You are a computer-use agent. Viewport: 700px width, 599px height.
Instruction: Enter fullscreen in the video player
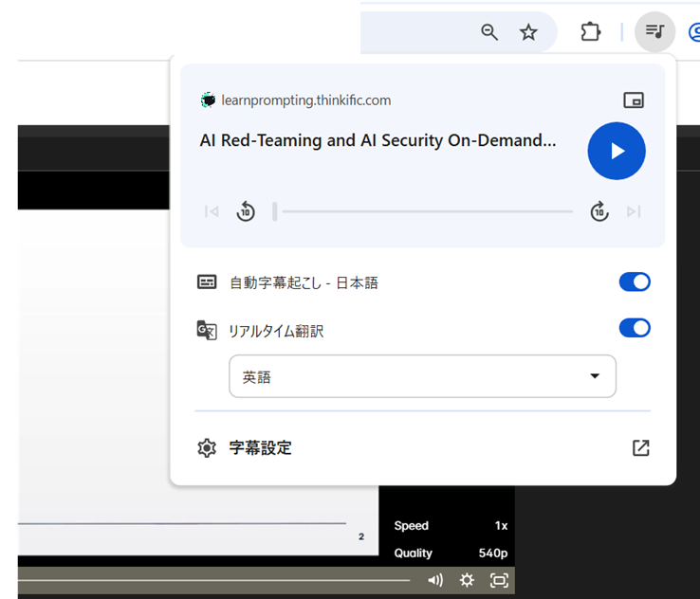pos(499,580)
